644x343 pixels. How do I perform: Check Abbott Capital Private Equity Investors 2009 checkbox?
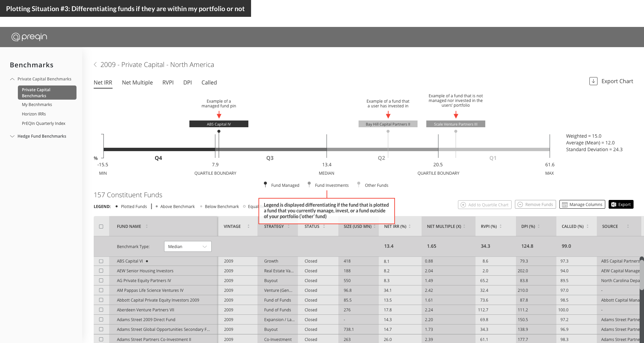tap(101, 300)
